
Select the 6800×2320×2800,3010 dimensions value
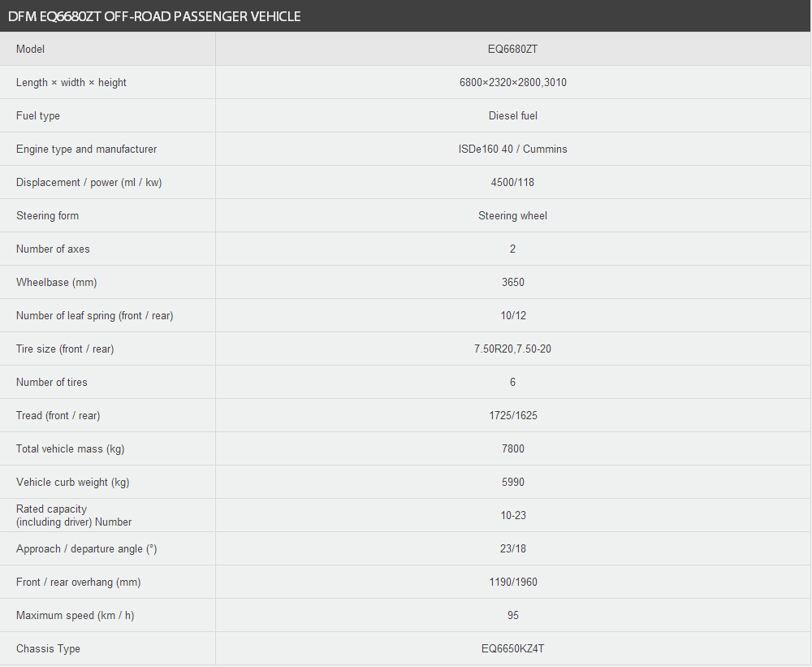coord(512,82)
